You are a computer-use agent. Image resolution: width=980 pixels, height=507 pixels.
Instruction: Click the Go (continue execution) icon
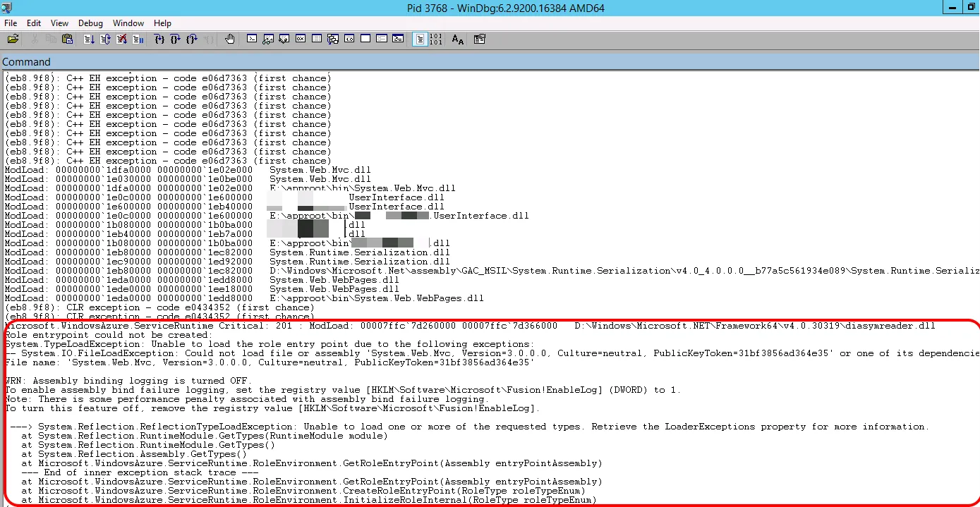(90, 39)
